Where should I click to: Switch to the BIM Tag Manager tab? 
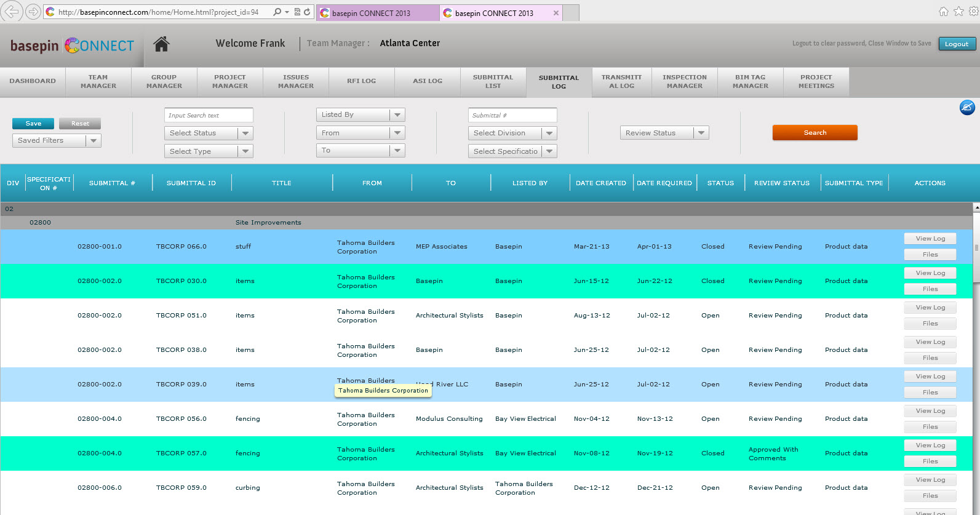point(751,82)
